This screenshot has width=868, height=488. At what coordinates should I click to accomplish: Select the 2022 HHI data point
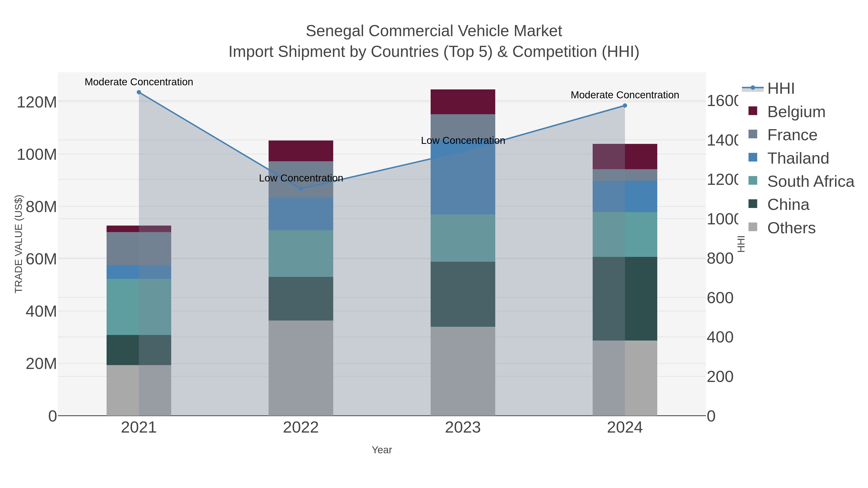tap(301, 189)
